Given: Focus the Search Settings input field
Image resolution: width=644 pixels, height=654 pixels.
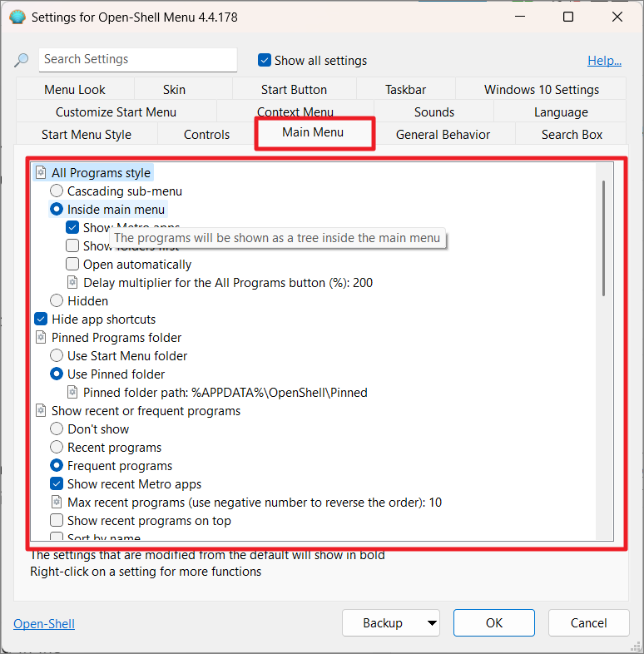Looking at the screenshot, I should click(x=138, y=59).
